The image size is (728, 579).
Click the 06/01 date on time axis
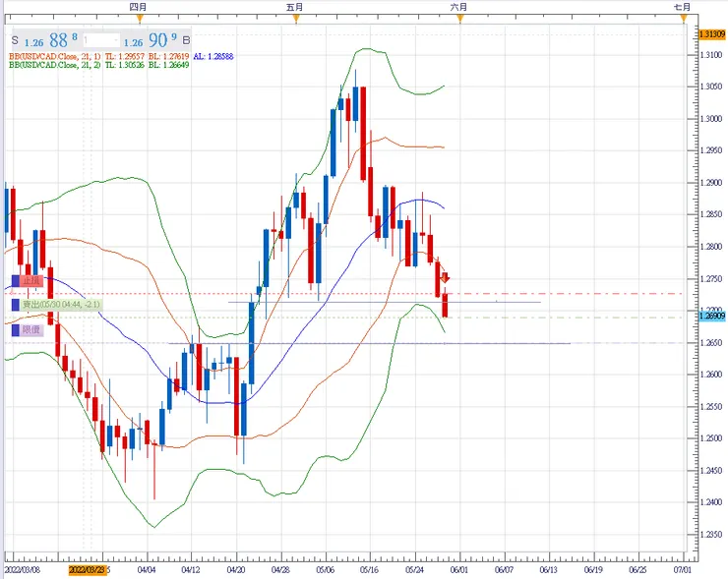point(459,569)
